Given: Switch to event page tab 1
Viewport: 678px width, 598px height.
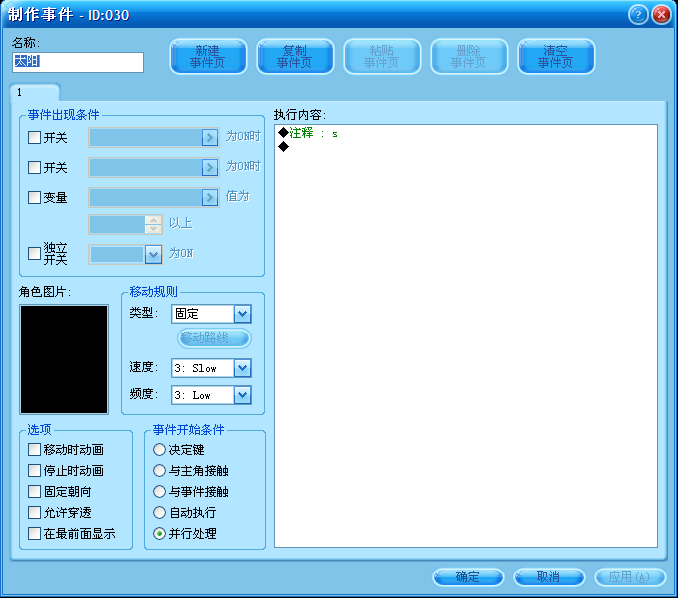Looking at the screenshot, I should click(35, 93).
